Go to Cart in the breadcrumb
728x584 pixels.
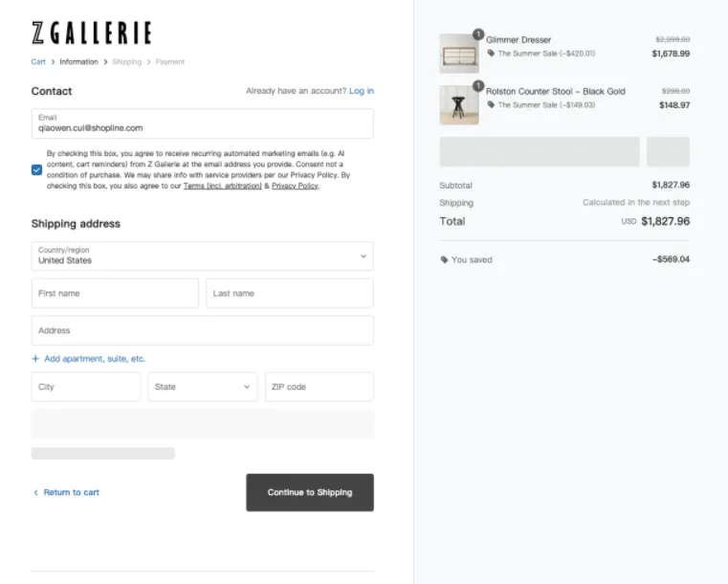[x=38, y=62]
